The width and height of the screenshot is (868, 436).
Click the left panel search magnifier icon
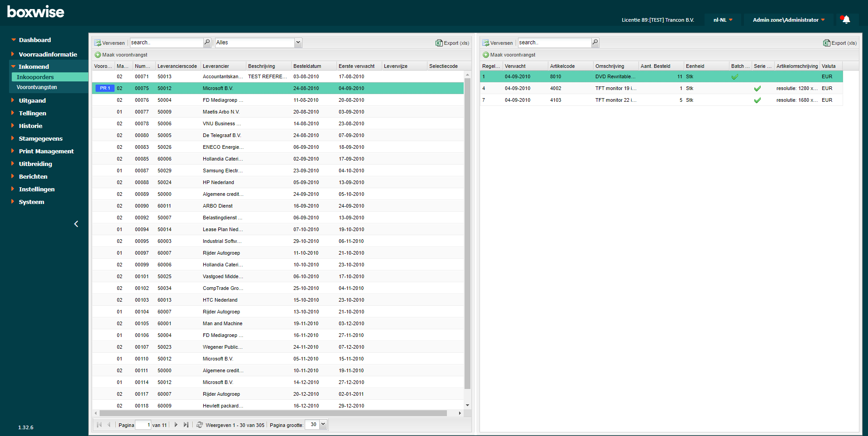(x=207, y=43)
